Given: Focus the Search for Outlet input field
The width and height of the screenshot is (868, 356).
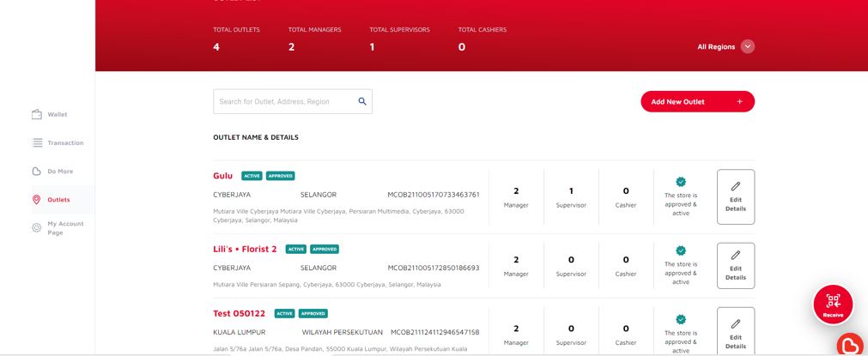Looking at the screenshot, I should click(292, 102).
